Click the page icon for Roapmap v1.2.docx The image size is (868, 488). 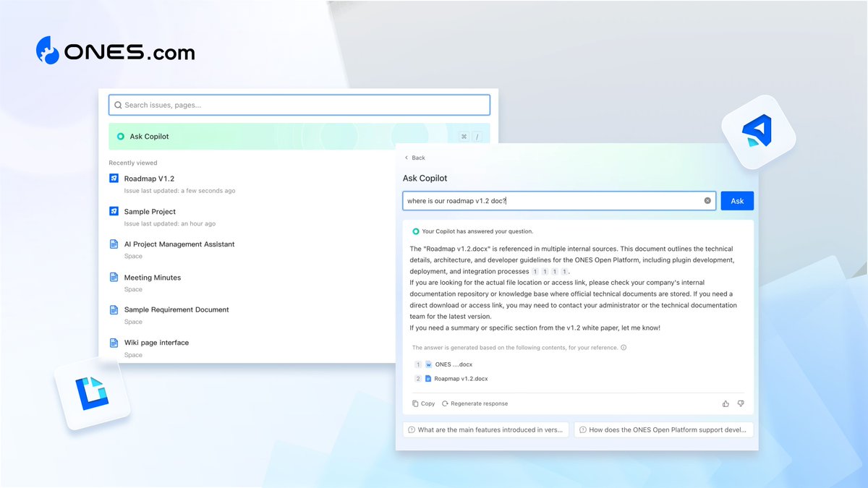coord(428,379)
